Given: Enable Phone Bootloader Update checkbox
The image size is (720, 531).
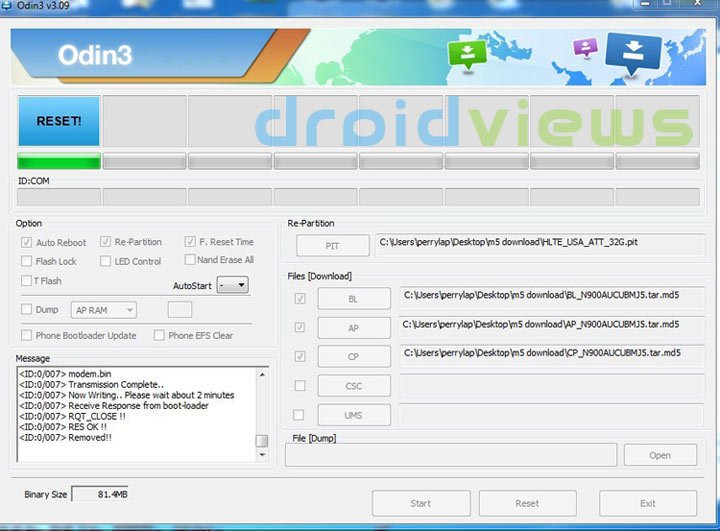Looking at the screenshot, I should 26,335.
